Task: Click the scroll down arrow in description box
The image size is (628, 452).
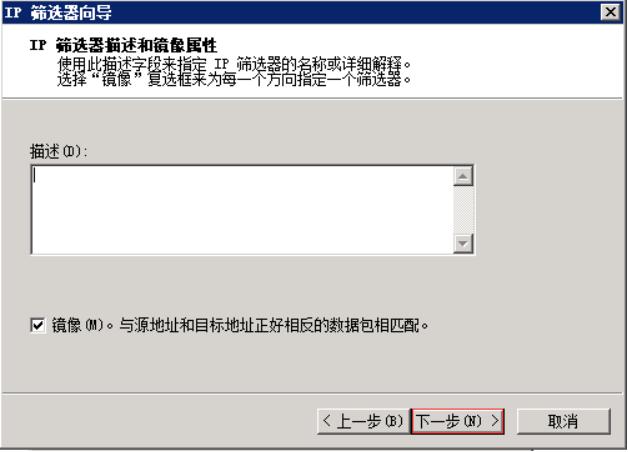Action: pos(463,243)
